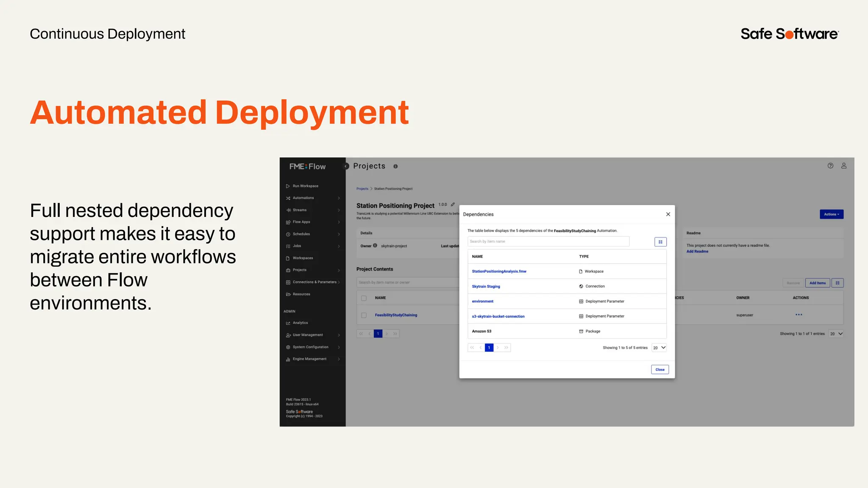Screen dimensions: 868x488
Task: Click the Analytics chart icon
Action: [x=288, y=323]
